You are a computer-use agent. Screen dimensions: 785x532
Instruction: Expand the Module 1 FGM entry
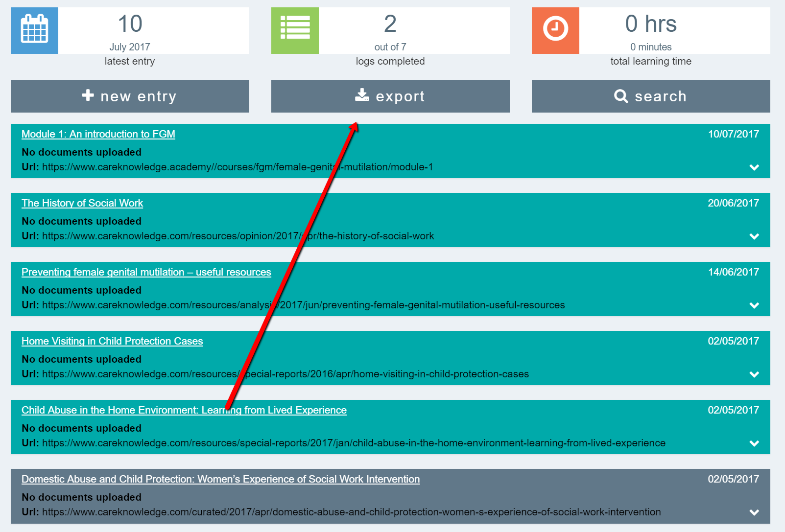tap(754, 167)
